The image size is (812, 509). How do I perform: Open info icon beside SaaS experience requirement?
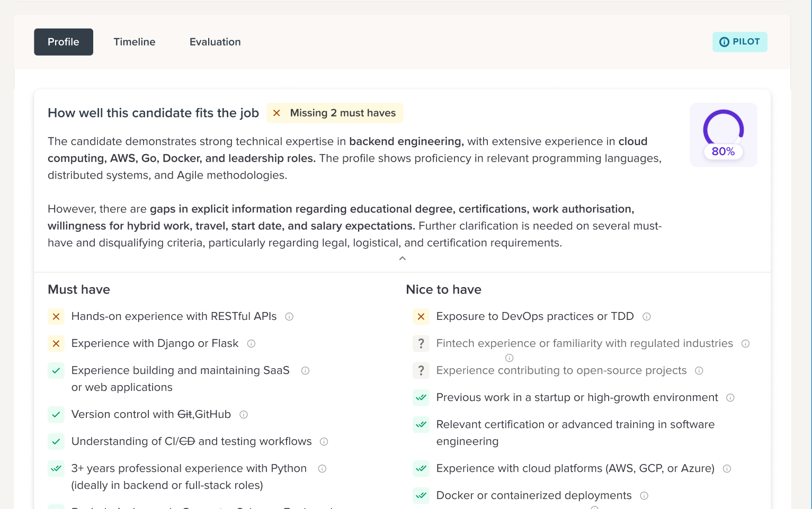305,371
